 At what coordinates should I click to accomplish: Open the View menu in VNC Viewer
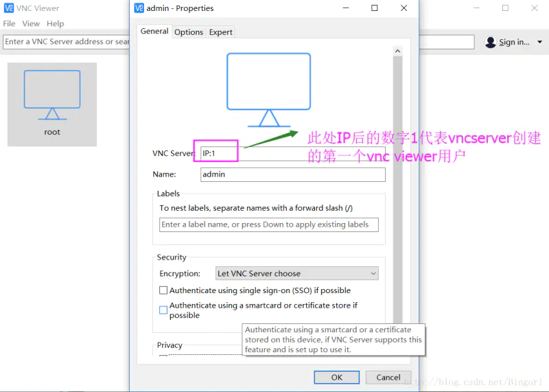pos(31,23)
